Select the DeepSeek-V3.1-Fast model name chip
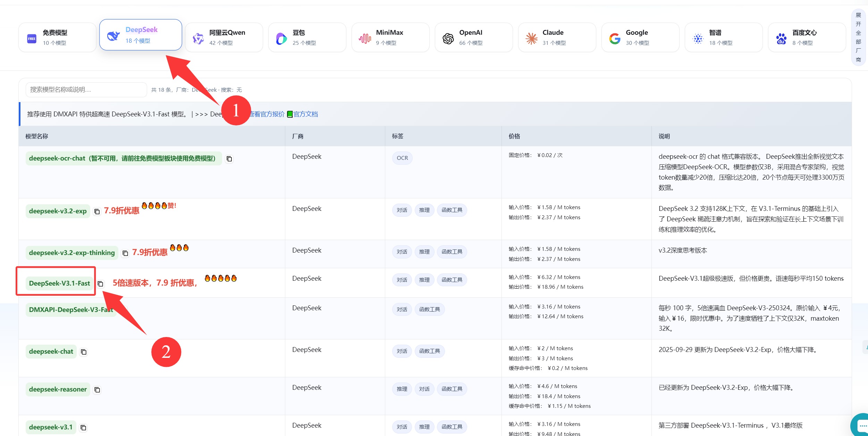Screen dimensions: 868x436 pyautogui.click(x=59, y=283)
